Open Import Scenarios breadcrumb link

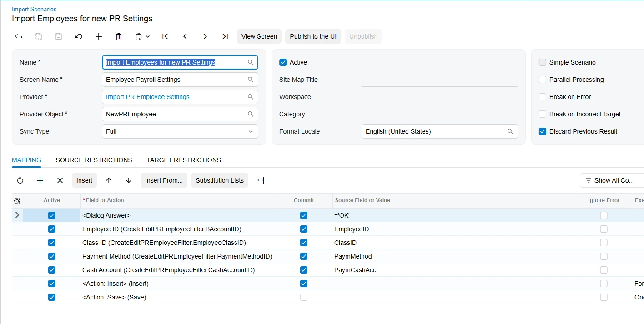pyautogui.click(x=34, y=9)
